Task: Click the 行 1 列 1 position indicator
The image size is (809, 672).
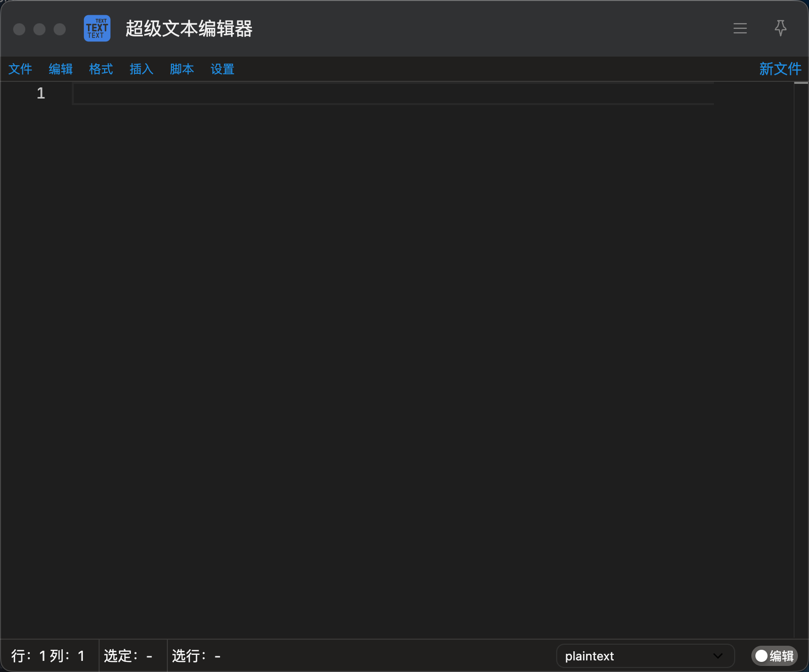Action: (x=48, y=656)
